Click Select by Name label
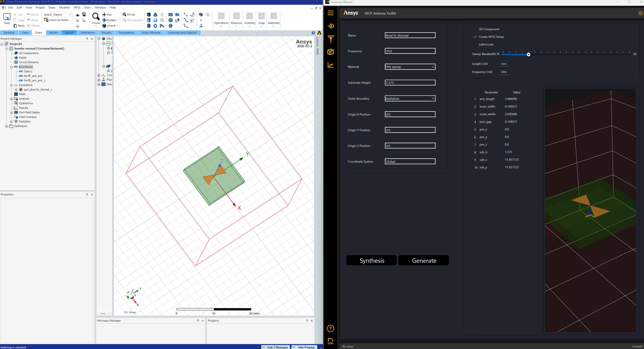This screenshot has width=644, height=349. [59, 20]
